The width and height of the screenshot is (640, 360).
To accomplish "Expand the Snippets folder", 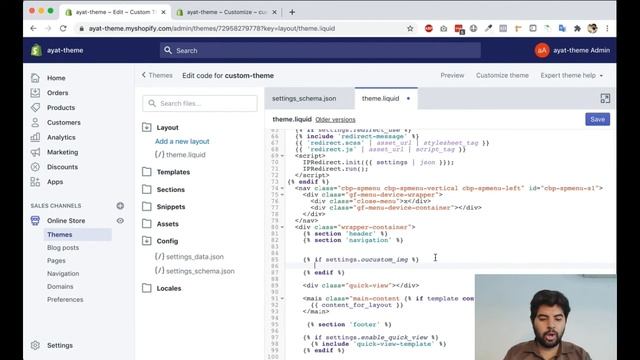I will [x=147, y=207].
